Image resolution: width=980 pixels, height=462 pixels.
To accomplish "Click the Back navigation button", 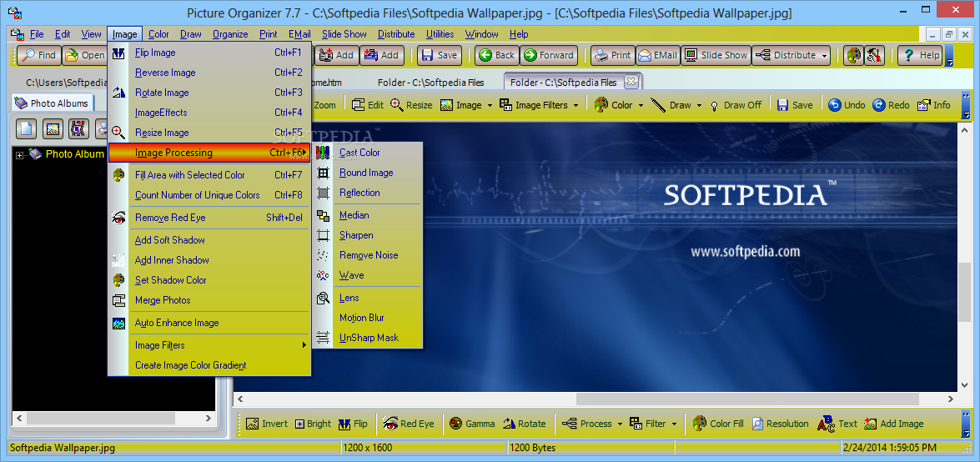I will click(497, 55).
